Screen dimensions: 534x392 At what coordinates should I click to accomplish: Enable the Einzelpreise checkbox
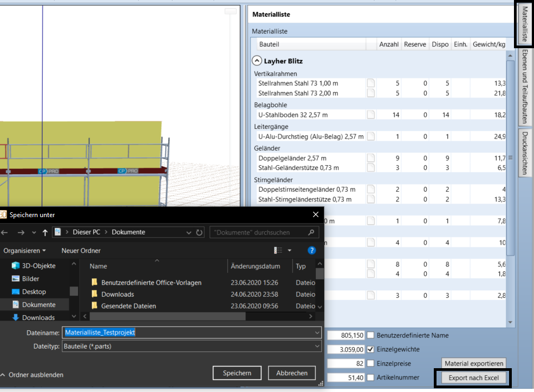click(370, 363)
